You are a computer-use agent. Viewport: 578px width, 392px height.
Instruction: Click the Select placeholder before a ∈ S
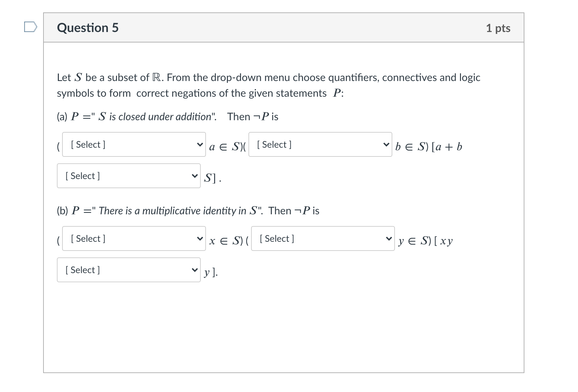(87, 145)
